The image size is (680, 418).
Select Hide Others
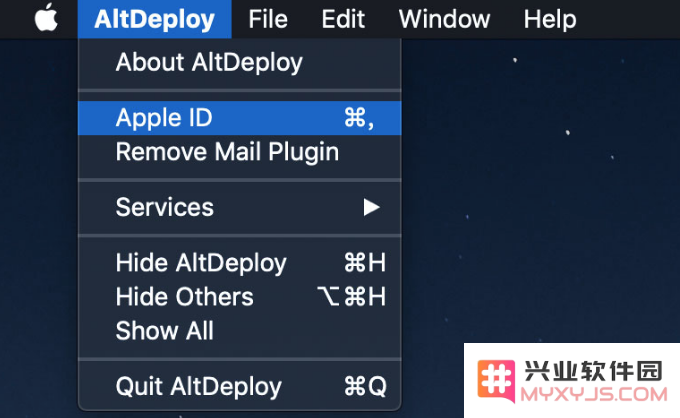239,297
